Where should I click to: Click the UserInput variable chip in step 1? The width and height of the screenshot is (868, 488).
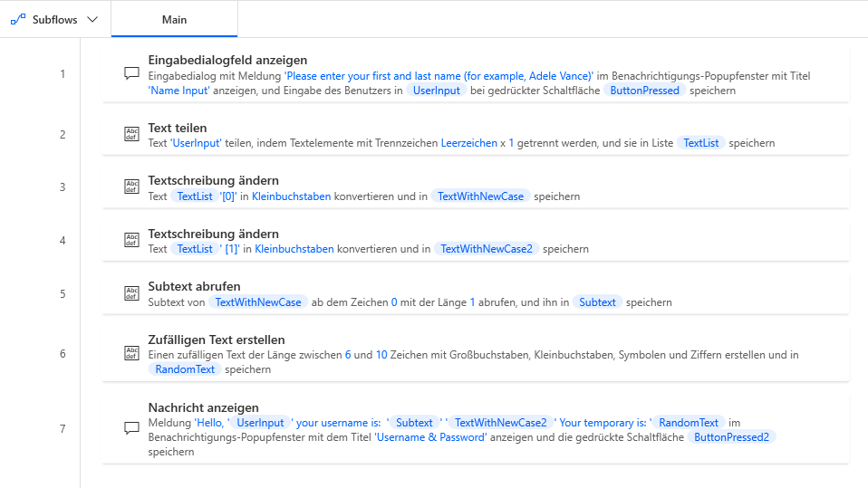coord(436,91)
